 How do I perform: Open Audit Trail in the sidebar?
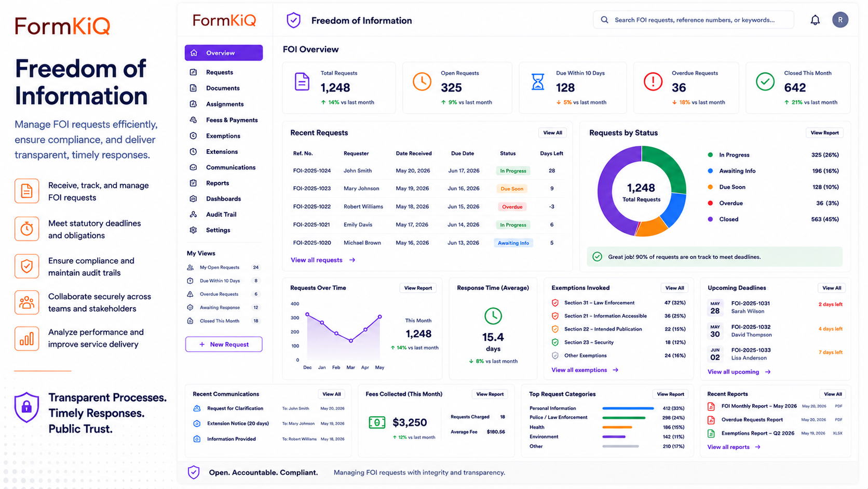point(224,215)
